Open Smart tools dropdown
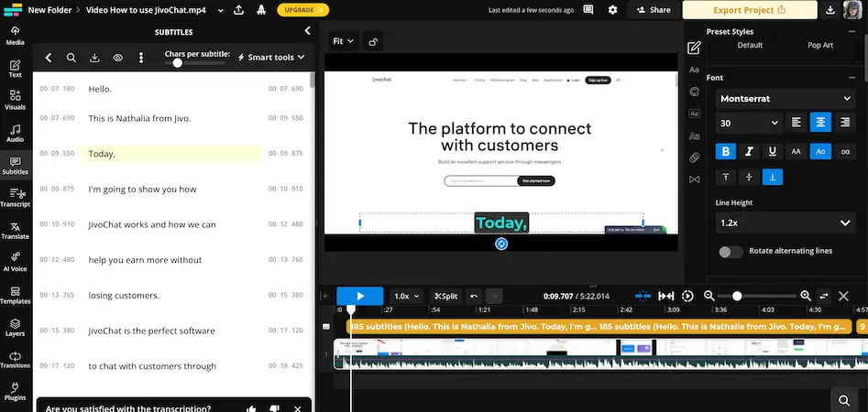The height and width of the screenshot is (412, 868). pyautogui.click(x=271, y=57)
